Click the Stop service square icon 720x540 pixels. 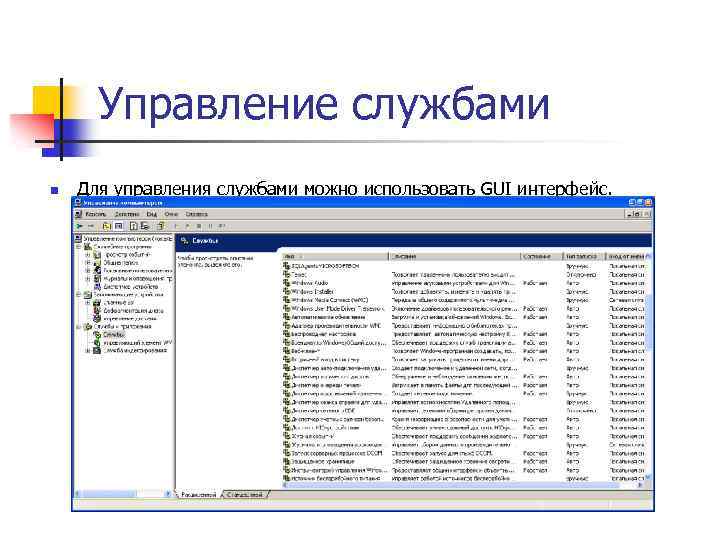coord(199,226)
